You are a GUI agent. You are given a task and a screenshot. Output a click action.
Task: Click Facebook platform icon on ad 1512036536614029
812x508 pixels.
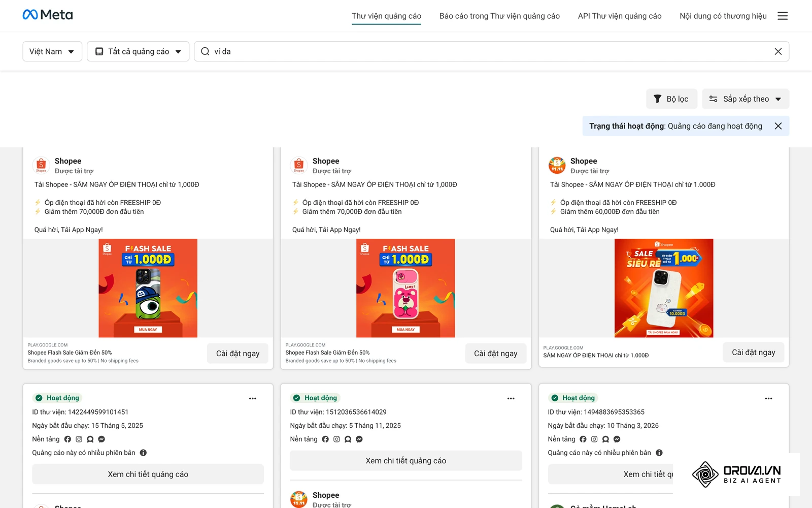tap(325, 439)
